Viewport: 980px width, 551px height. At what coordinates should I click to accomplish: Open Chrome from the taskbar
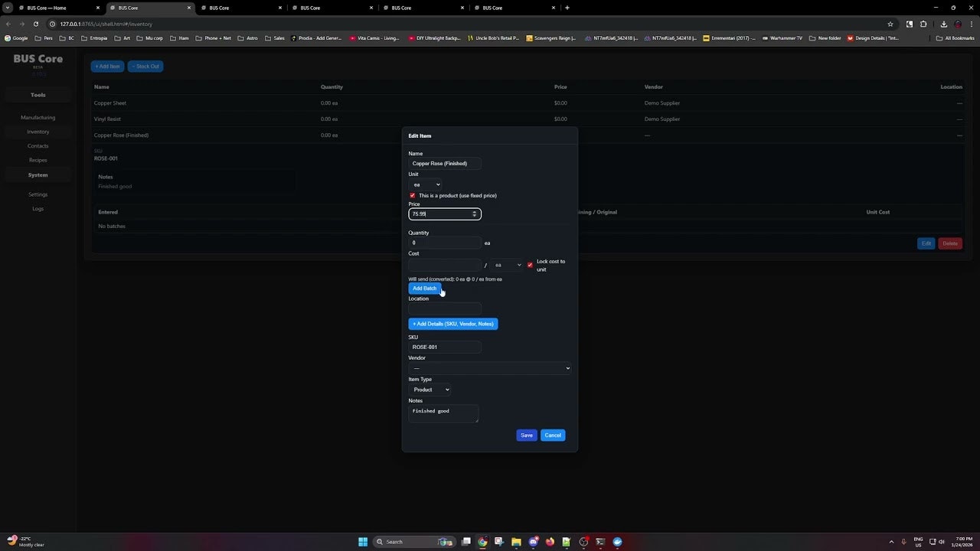point(482,542)
